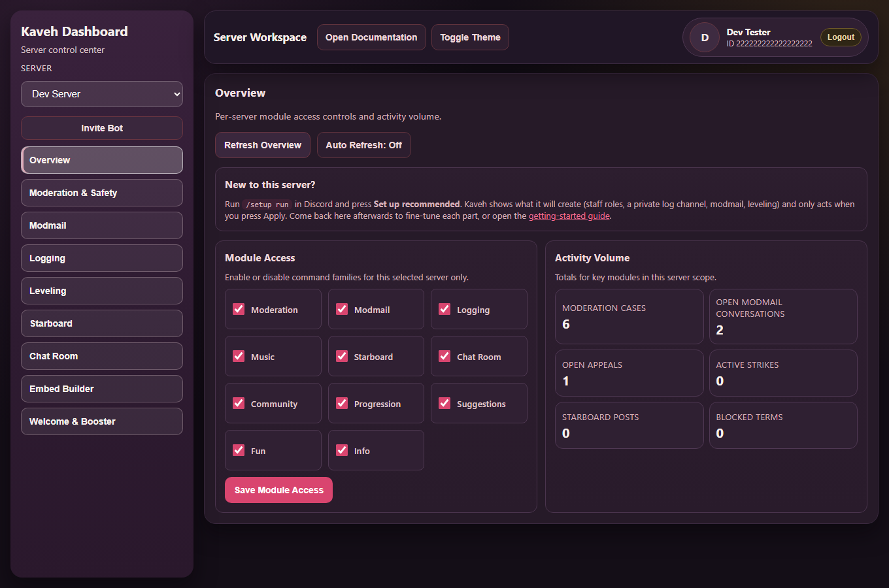Open the Dev Server selection dropdown
The height and width of the screenshot is (588, 889).
pyautogui.click(x=102, y=94)
